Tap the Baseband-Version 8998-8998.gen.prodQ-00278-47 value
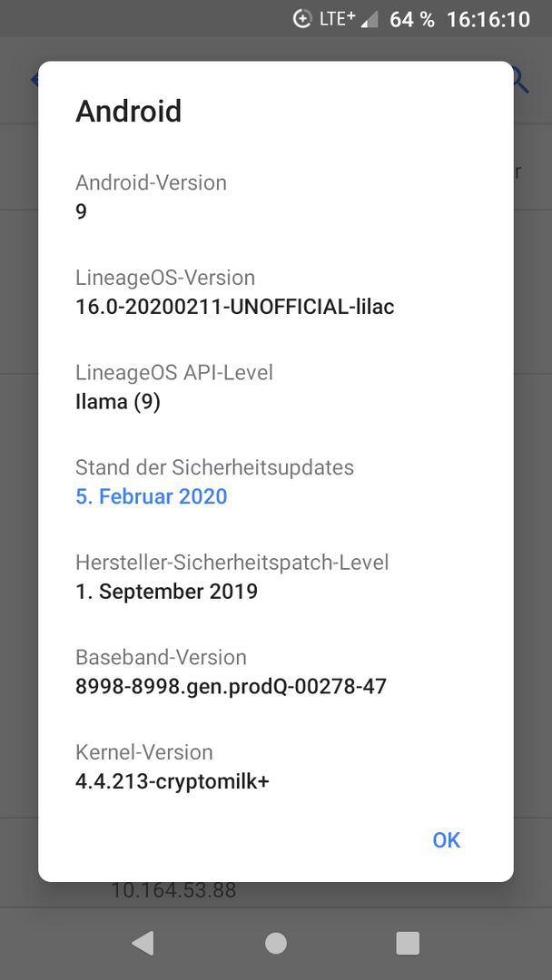 232,687
